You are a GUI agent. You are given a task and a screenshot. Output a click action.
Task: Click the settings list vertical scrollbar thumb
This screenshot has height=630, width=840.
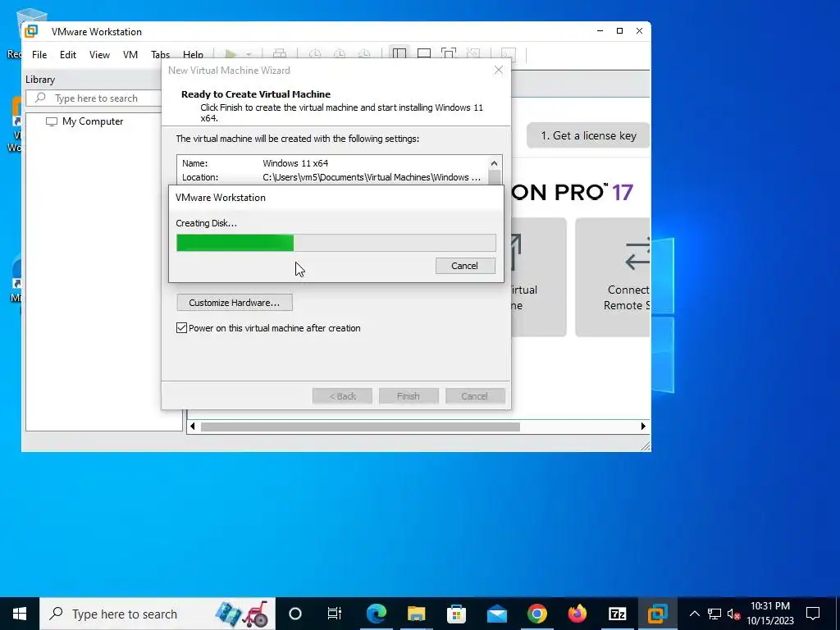coord(494,177)
